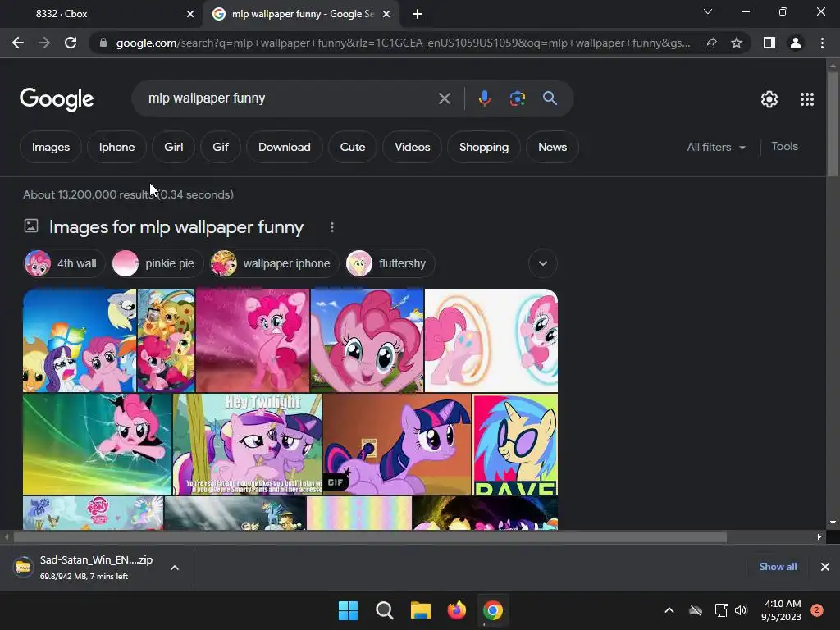The height and width of the screenshot is (630, 840).
Task: Open the Chrome three-dot menu
Action: coord(822,43)
